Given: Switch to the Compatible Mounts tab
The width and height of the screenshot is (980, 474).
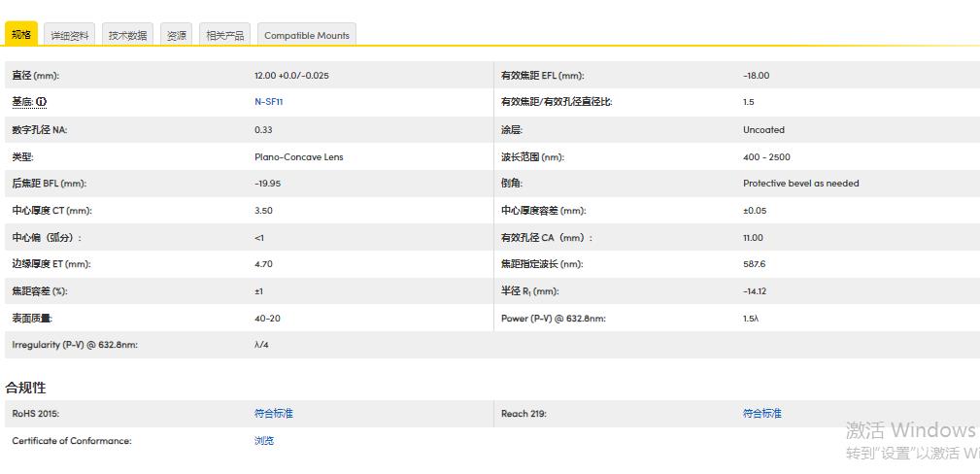Looking at the screenshot, I should point(306,35).
